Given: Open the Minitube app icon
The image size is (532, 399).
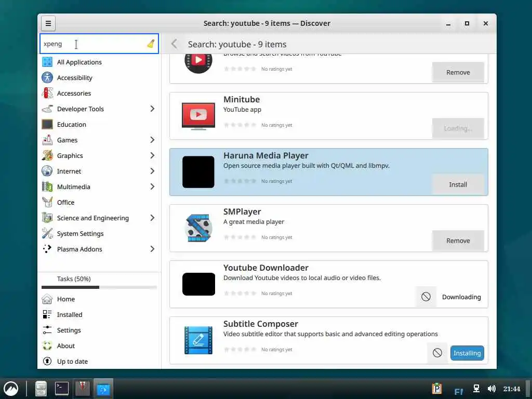Looking at the screenshot, I should [198, 116].
